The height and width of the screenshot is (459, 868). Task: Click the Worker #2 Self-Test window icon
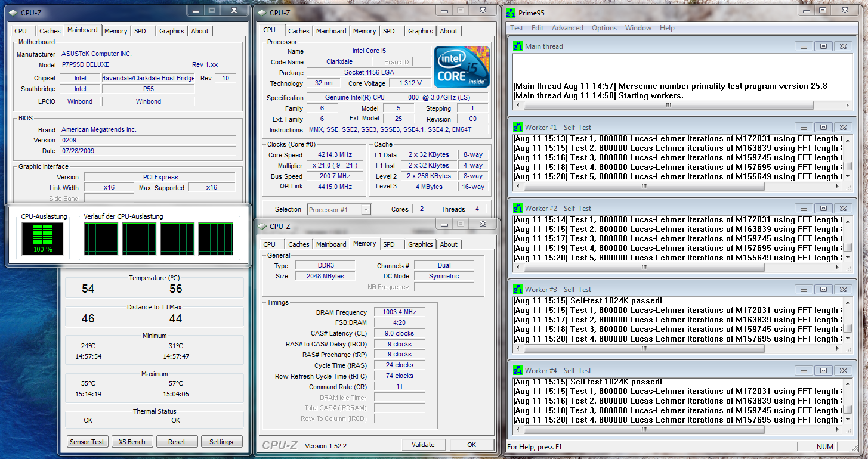[518, 209]
